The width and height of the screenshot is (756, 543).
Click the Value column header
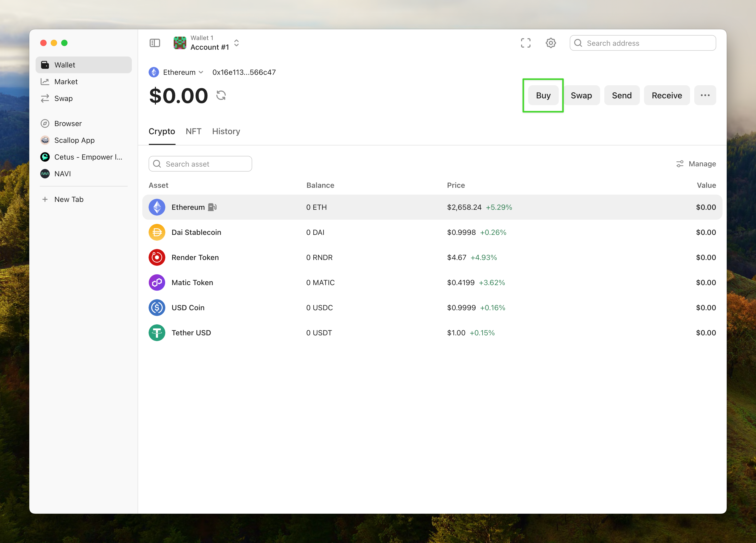point(706,185)
